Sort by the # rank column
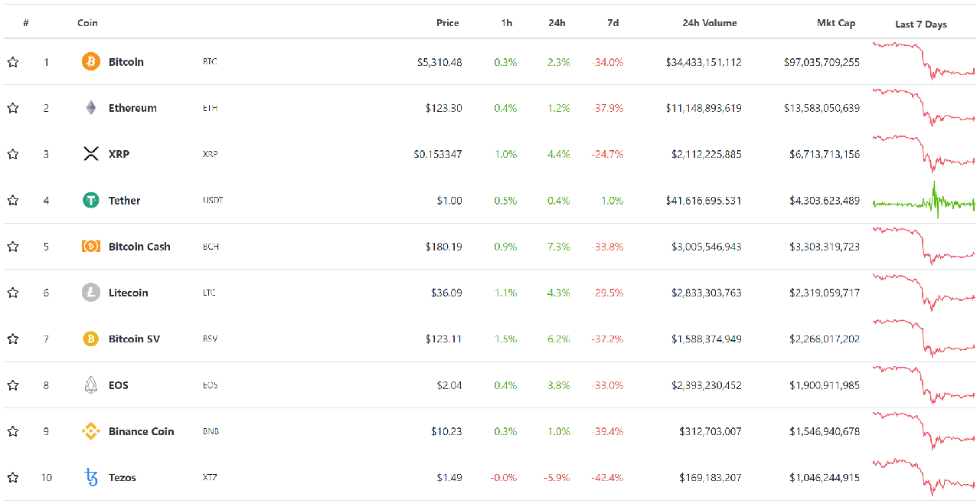980x504 pixels. pos(26,23)
